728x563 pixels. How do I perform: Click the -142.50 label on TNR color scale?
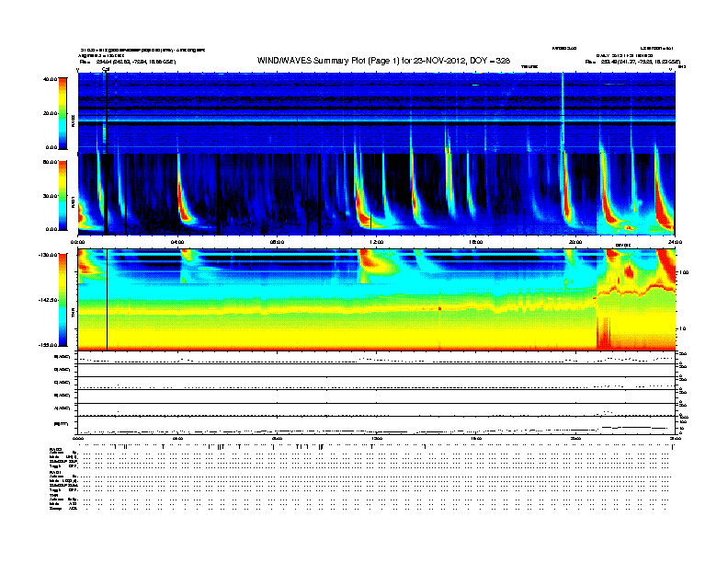click(48, 300)
